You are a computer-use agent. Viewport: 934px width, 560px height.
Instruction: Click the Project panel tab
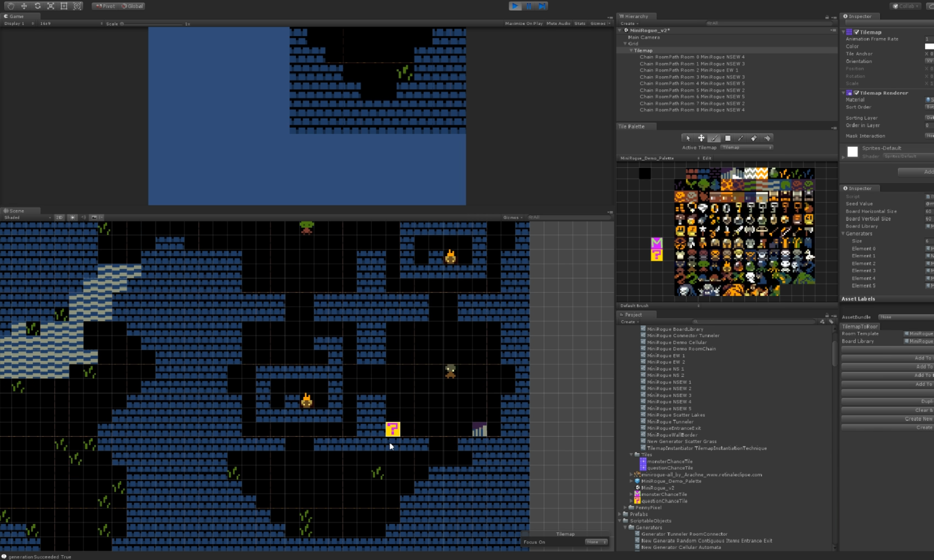coord(633,313)
